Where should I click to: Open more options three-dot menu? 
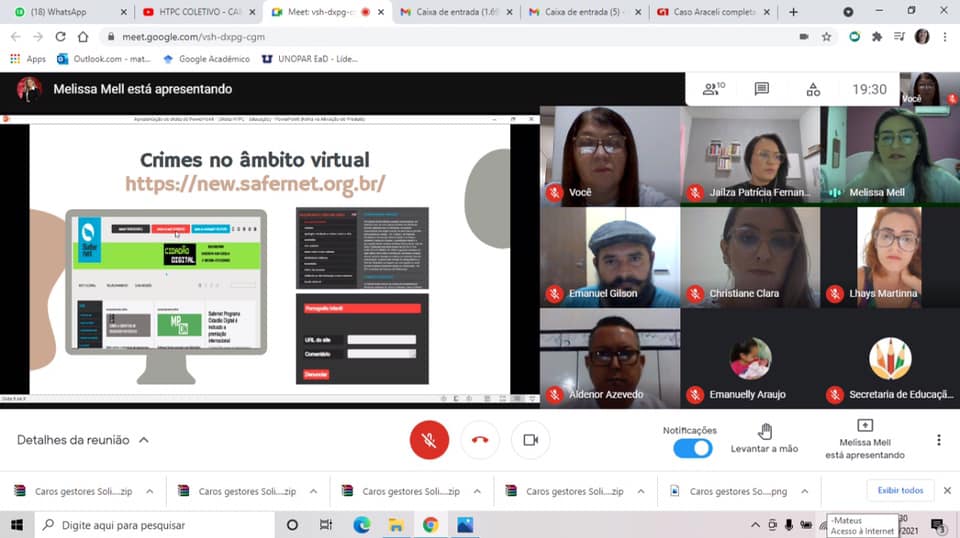pos(938,440)
